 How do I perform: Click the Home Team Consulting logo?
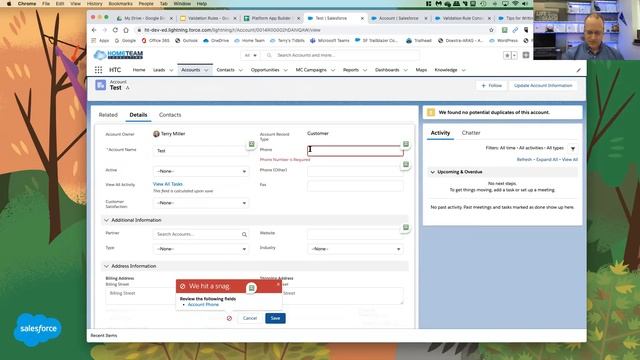pyautogui.click(x=118, y=55)
